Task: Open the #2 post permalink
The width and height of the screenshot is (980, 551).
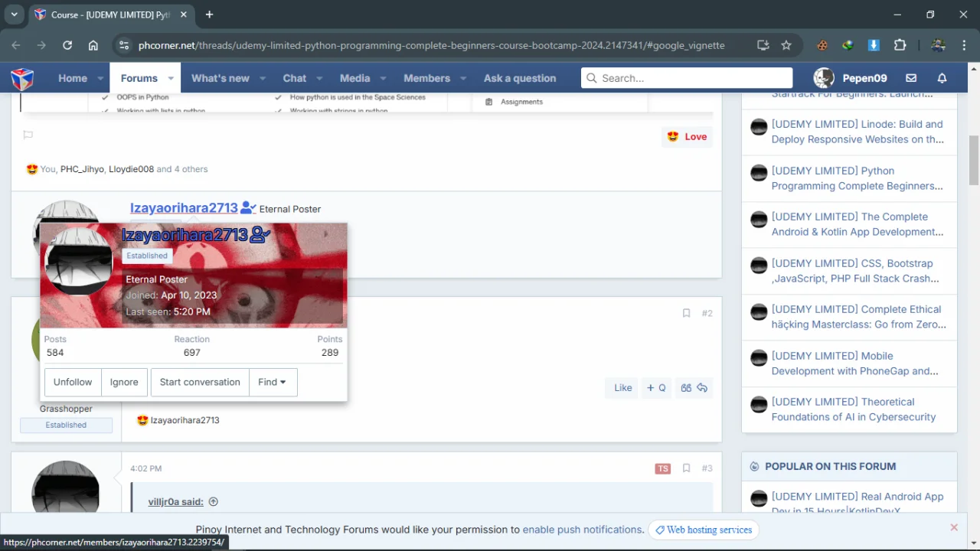Action: (x=707, y=313)
